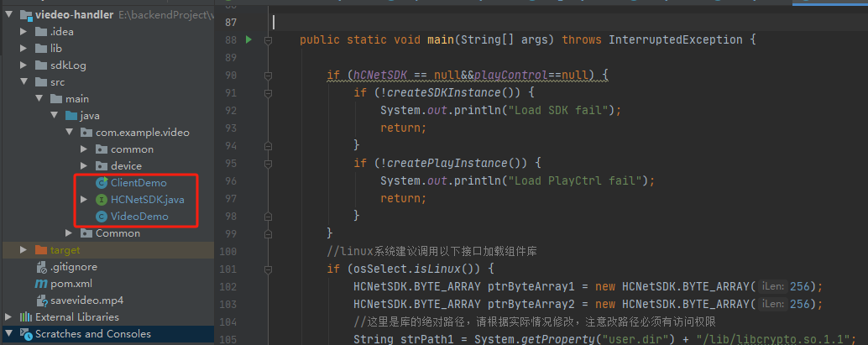Image resolution: width=868 pixels, height=345 pixels.
Task: Expand the device package
Action: 84,165
